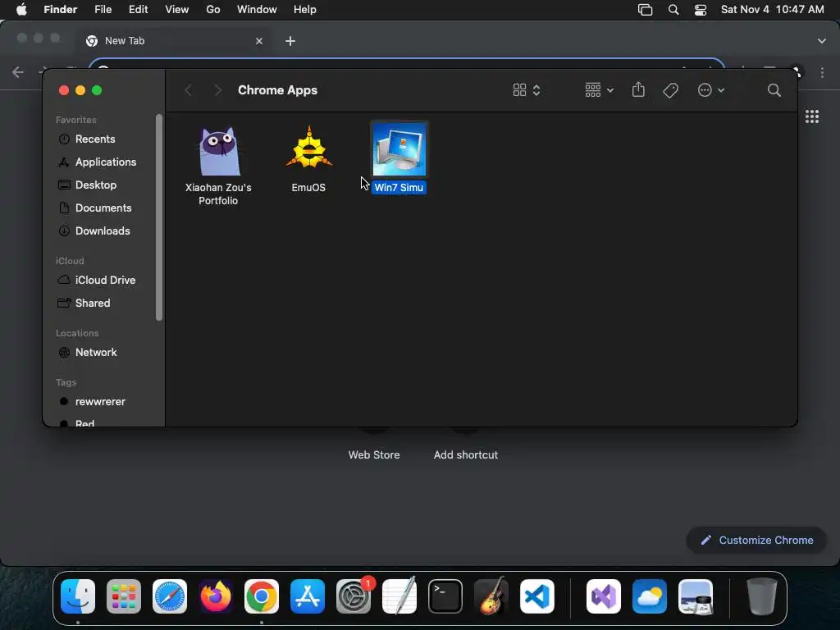Close the Chrome New Tab tab
The height and width of the screenshot is (630, 840).
pos(259,41)
